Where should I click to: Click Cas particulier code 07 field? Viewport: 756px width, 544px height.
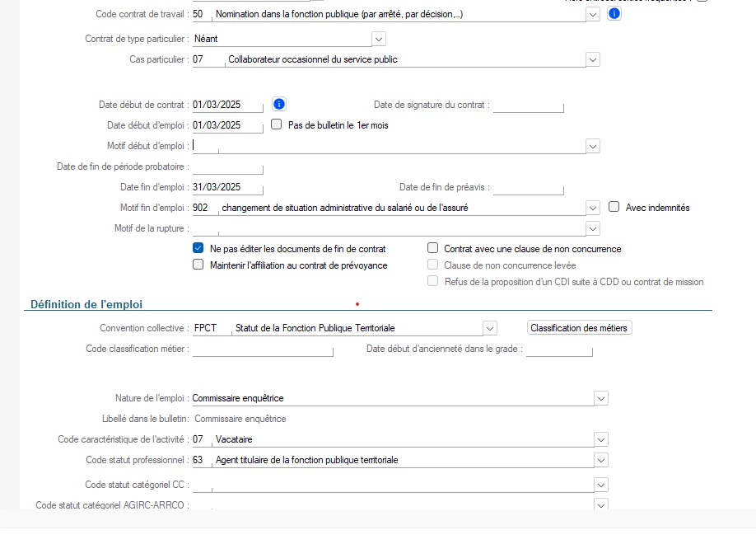[208, 60]
